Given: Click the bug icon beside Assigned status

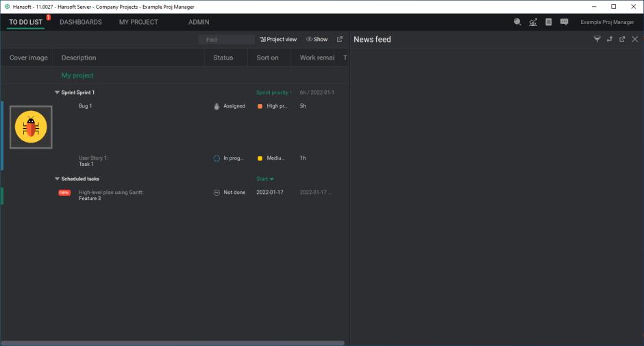Looking at the screenshot, I should (x=216, y=106).
